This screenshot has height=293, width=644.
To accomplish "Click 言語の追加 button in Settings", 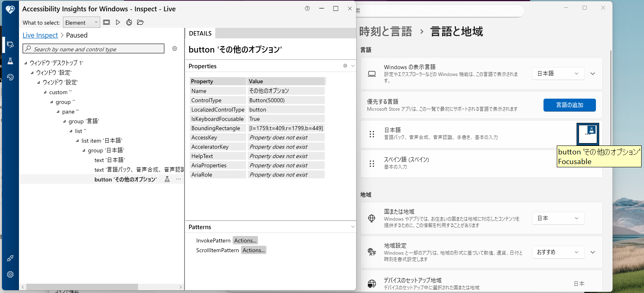I will tap(570, 105).
